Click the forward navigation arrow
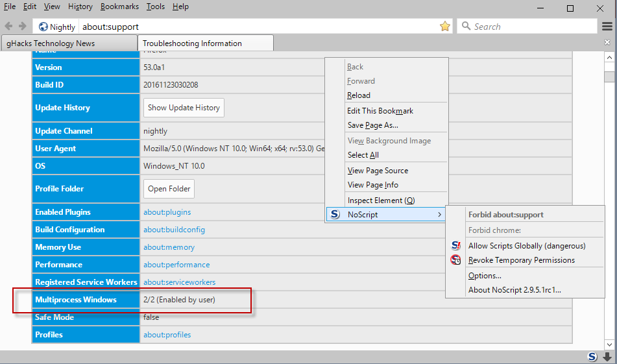 pyautogui.click(x=23, y=27)
